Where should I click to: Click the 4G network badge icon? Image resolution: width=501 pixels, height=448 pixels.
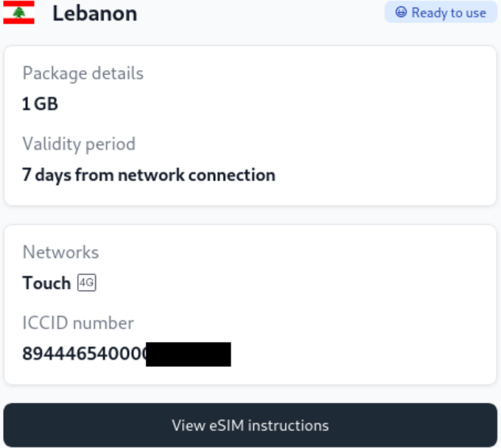click(x=87, y=283)
